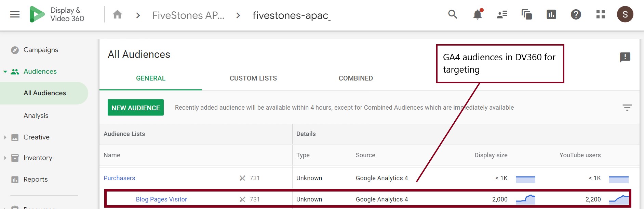Click the Inventory box icon
Viewport: 644px width, 209px height.
[15, 158]
